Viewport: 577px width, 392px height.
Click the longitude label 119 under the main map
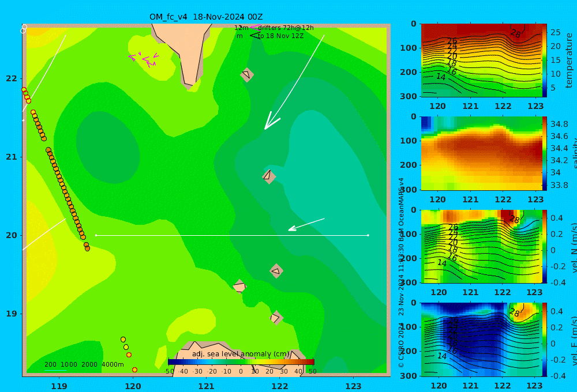pos(59,386)
